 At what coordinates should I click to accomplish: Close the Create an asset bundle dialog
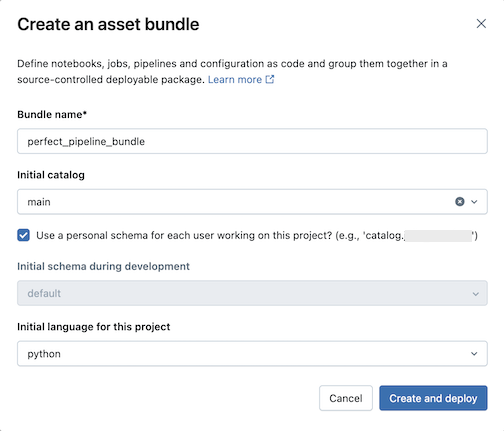[481, 24]
